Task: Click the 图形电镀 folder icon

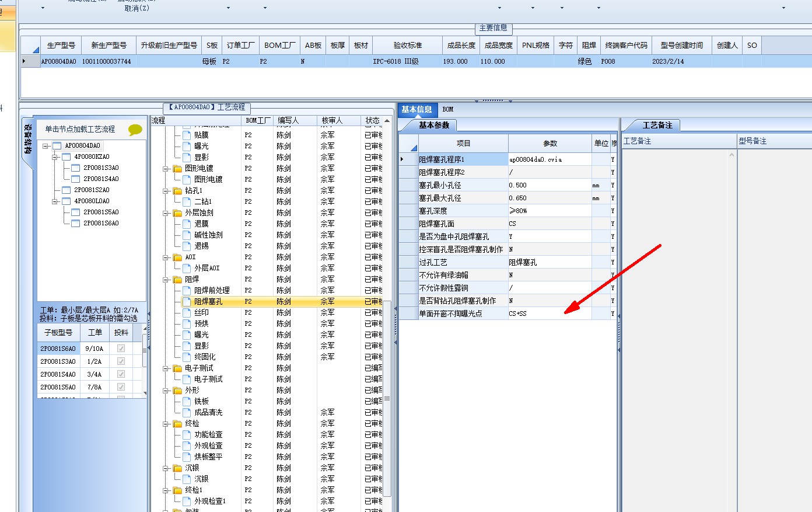Action: point(177,168)
